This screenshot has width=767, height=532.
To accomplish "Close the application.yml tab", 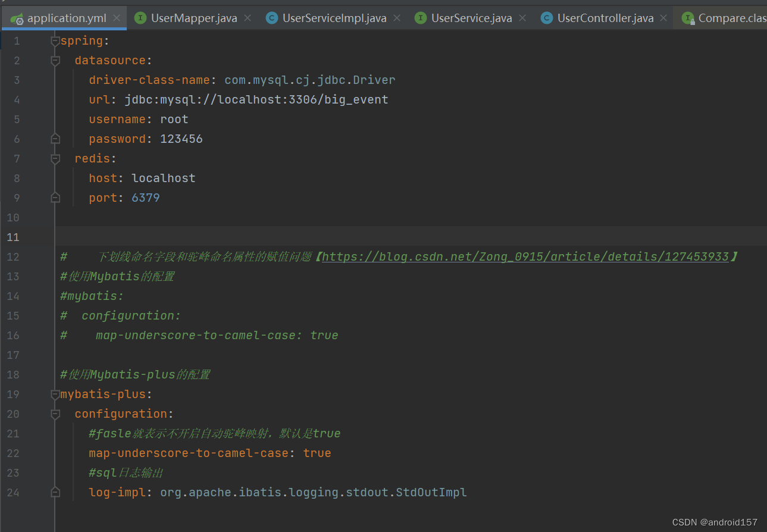I will click(117, 18).
